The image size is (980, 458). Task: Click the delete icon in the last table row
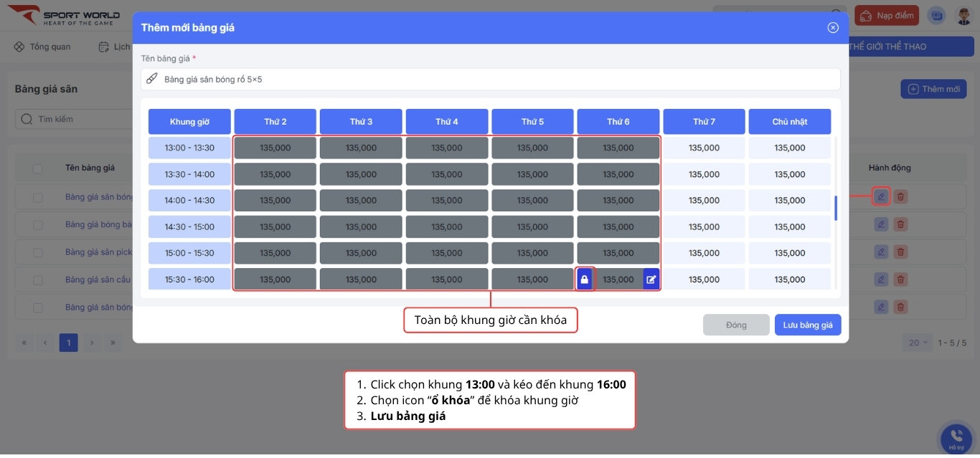900,307
